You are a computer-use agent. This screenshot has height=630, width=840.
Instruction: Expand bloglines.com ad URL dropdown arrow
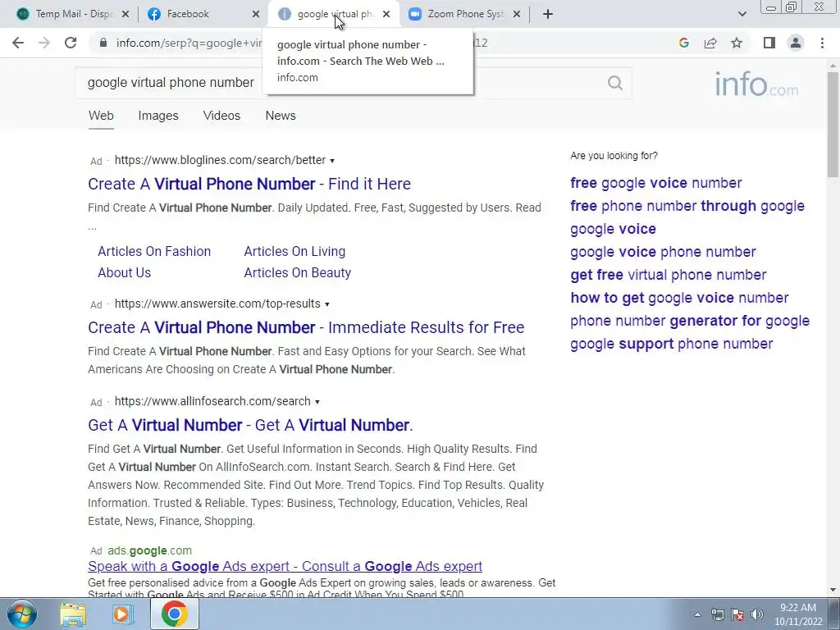[332, 161]
